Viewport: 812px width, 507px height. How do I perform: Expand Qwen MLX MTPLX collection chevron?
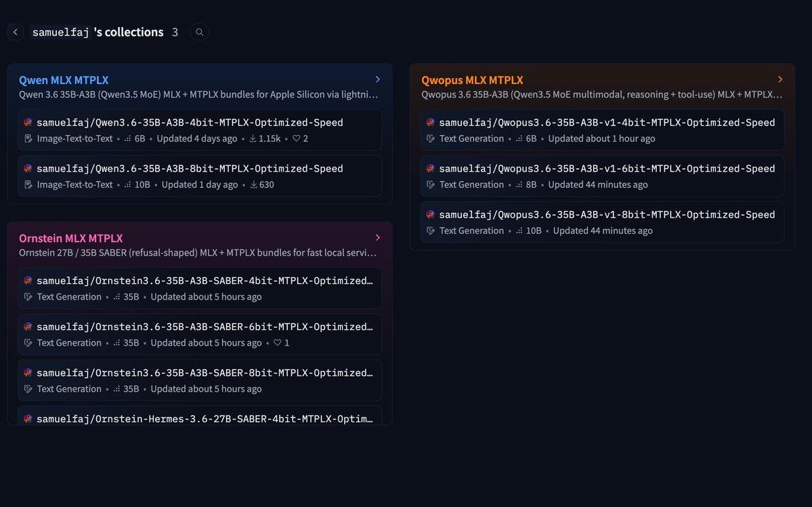(377, 79)
